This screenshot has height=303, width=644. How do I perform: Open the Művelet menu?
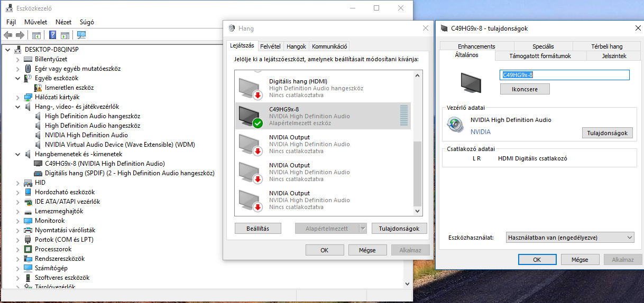pyautogui.click(x=36, y=22)
